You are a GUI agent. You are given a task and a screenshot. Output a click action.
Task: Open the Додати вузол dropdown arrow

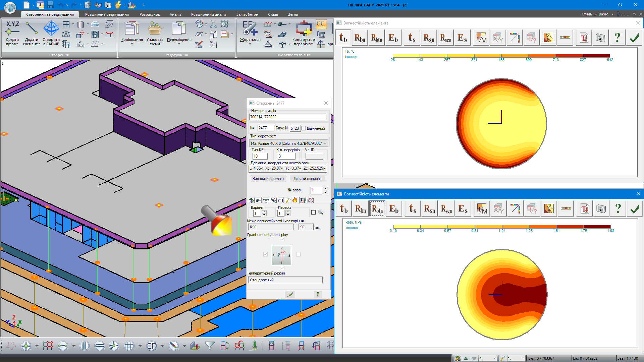[x=17, y=44]
